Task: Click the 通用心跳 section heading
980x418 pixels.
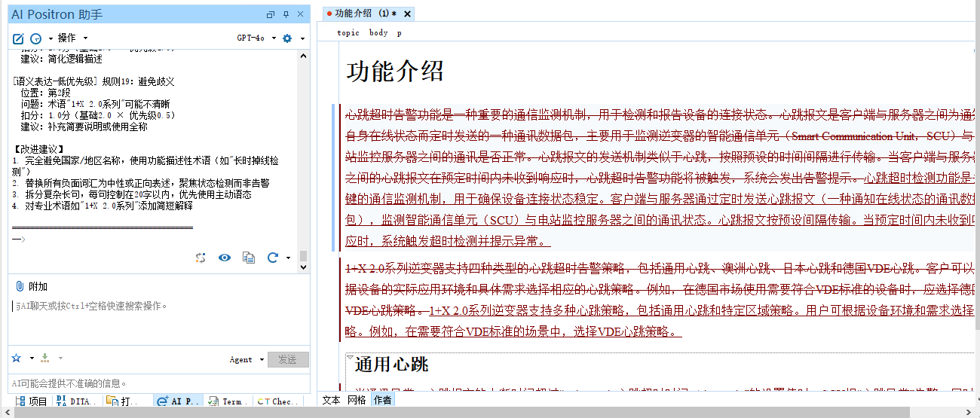Action: point(392,365)
